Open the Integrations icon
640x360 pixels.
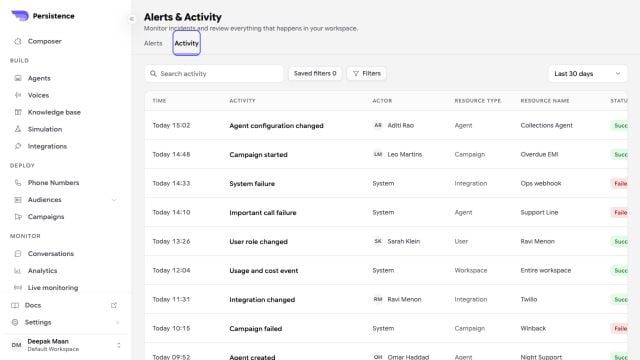click(x=18, y=146)
